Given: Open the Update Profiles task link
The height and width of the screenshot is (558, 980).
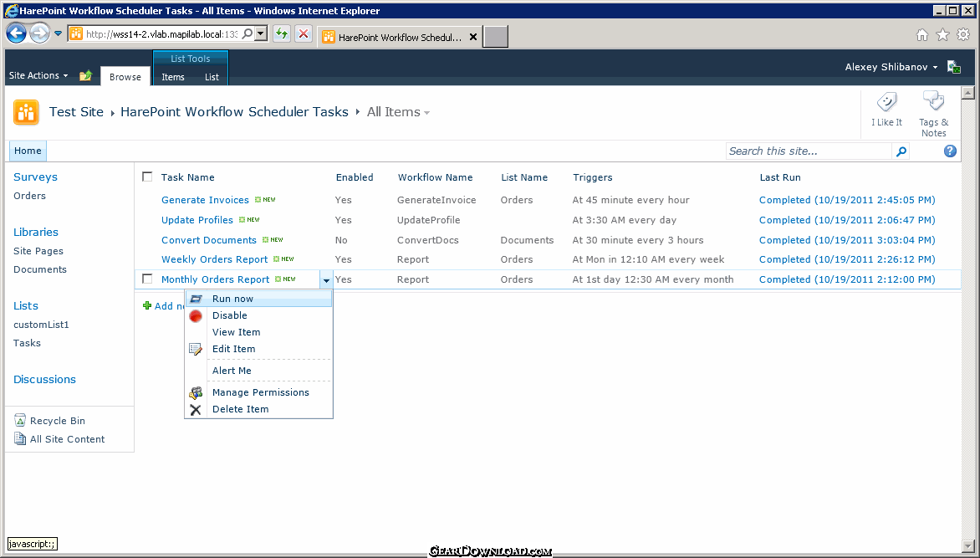Looking at the screenshot, I should pyautogui.click(x=197, y=220).
